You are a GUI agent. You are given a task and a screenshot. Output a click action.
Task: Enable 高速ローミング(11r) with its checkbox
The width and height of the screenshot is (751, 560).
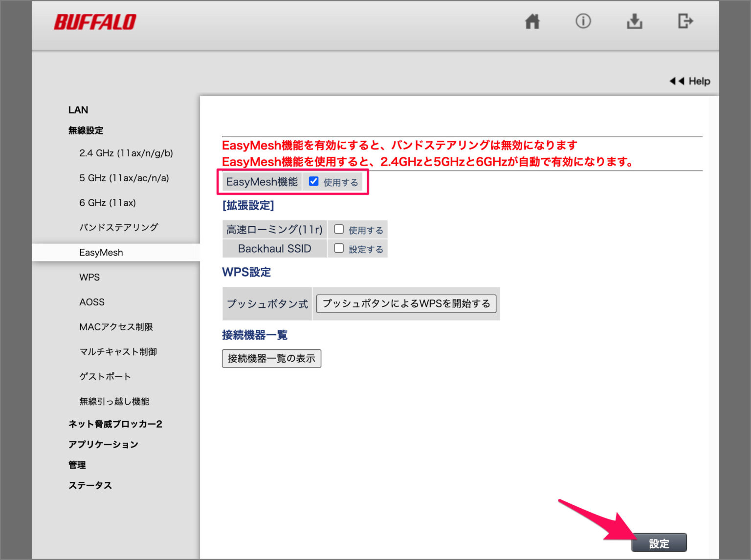tap(339, 229)
